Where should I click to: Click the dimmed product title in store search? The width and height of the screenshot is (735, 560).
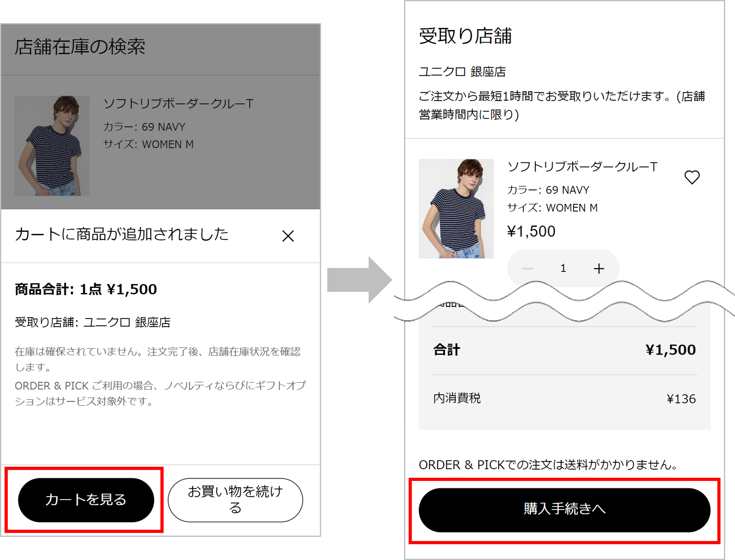click(x=178, y=104)
